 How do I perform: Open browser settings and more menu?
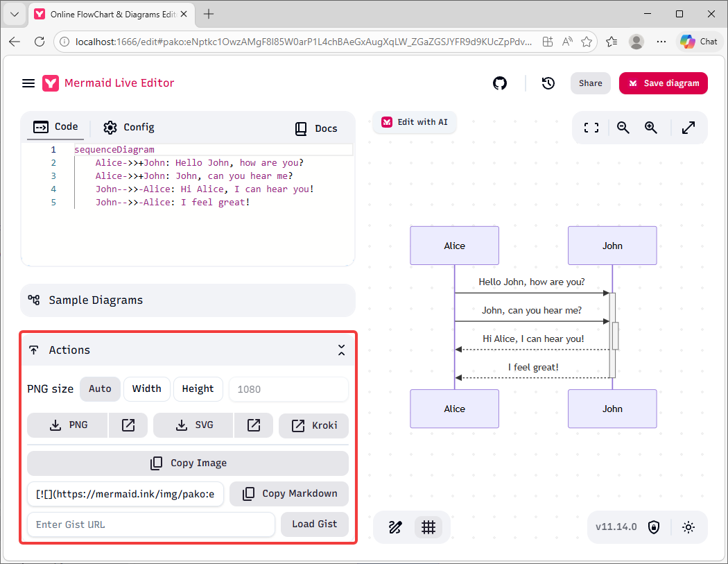click(x=661, y=42)
